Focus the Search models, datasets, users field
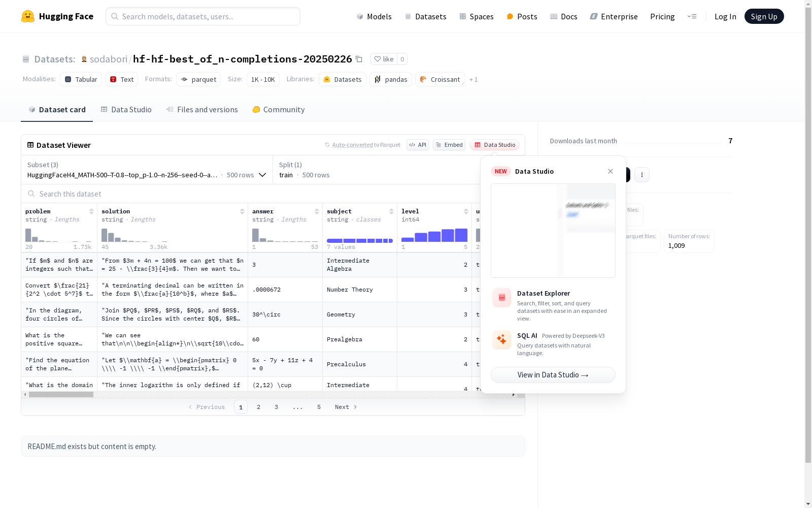The width and height of the screenshot is (812, 508). 203,16
